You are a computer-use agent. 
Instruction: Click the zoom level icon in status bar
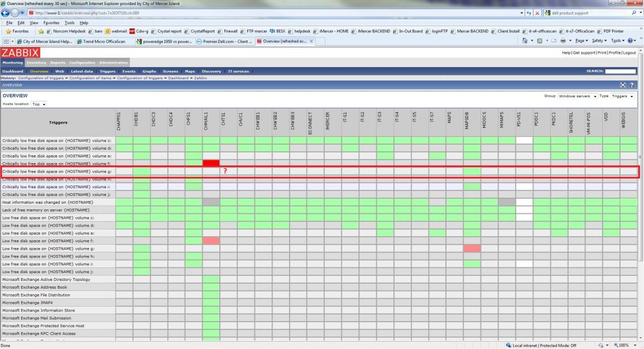(x=617, y=345)
